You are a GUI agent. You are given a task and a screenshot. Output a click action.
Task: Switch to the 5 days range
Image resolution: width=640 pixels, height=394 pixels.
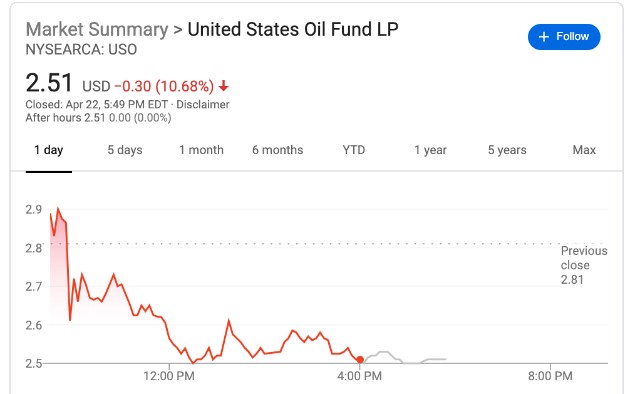125,150
